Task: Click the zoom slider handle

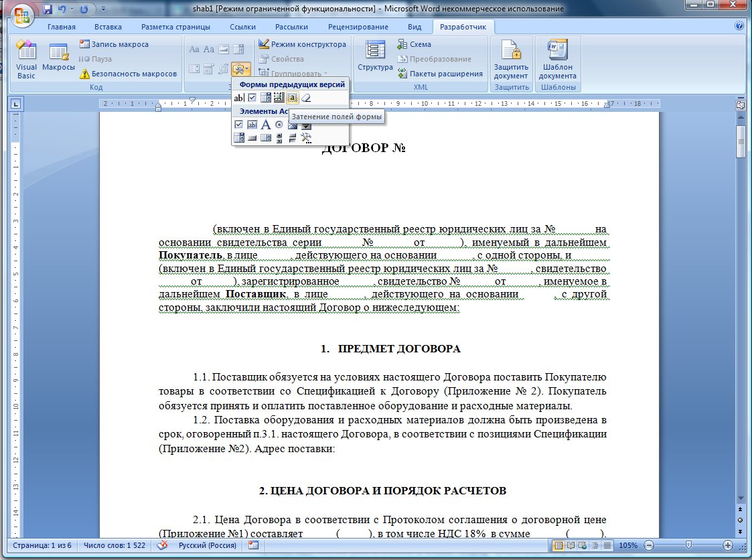Action: pyautogui.click(x=688, y=545)
